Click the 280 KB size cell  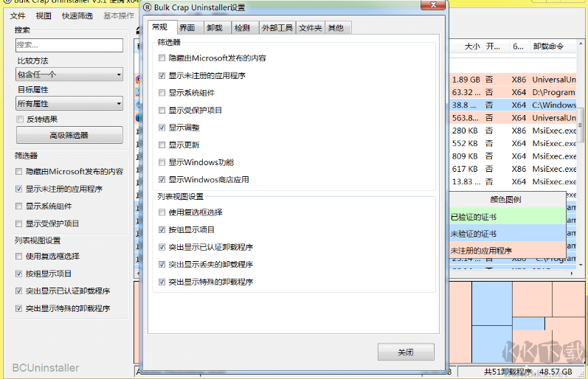pos(465,131)
